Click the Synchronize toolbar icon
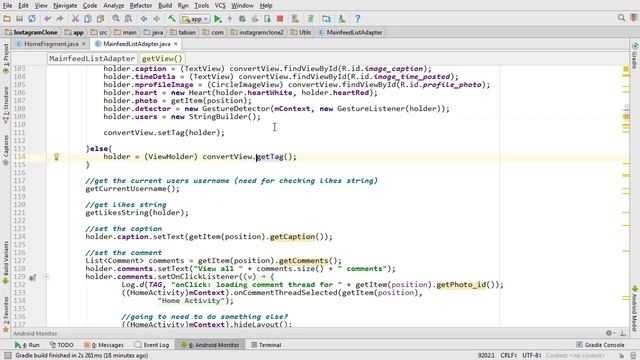 pos(32,19)
